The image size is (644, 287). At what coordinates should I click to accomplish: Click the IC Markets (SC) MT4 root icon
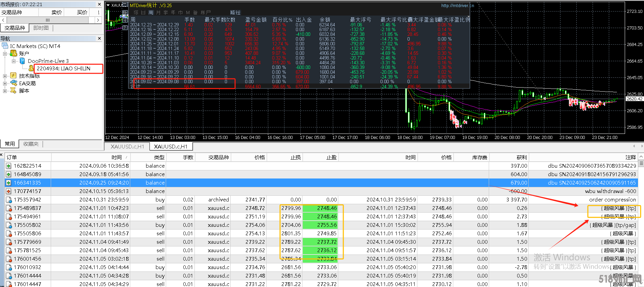tap(5, 46)
